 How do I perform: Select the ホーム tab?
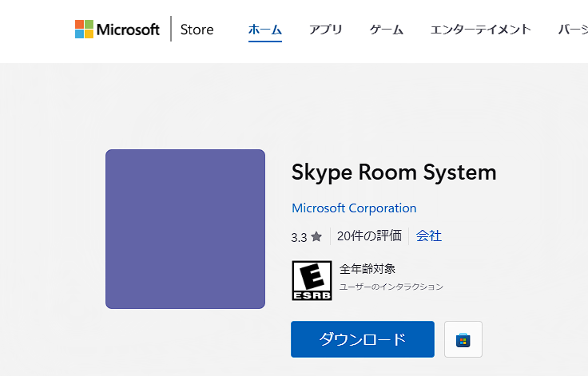(x=264, y=30)
